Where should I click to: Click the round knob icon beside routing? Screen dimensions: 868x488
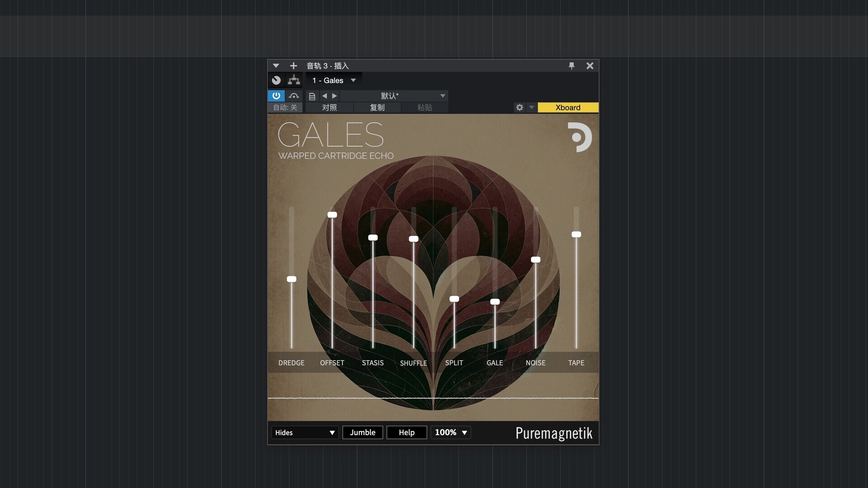[276, 80]
